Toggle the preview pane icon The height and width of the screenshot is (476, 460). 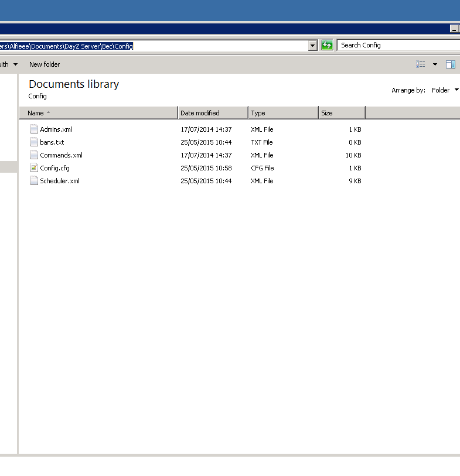450,64
